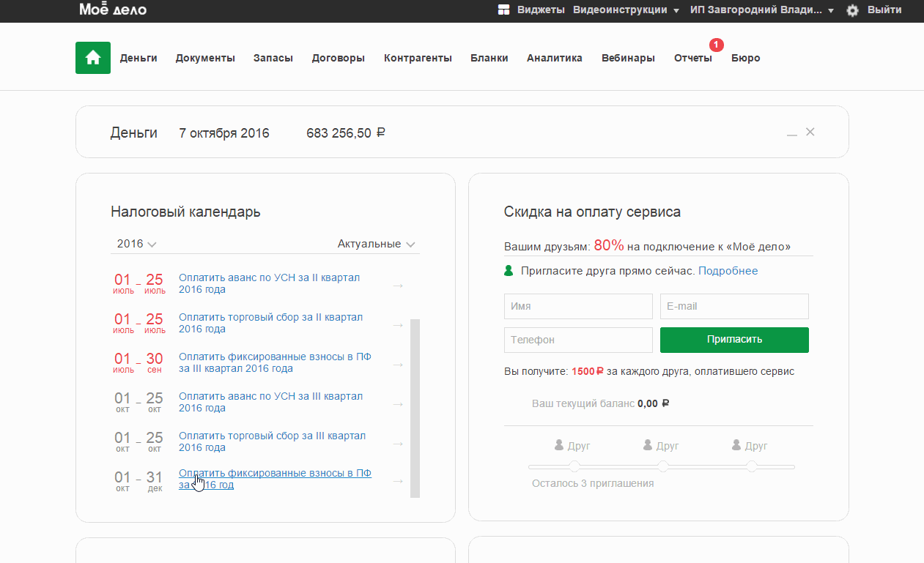Go to the green home icon
The image size is (924, 563).
pos(93,58)
